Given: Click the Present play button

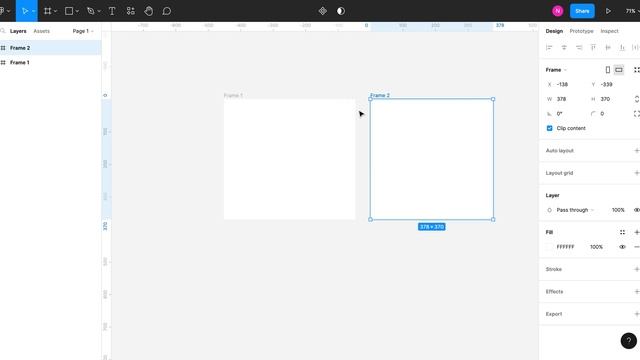Looking at the screenshot, I should [x=608, y=11].
